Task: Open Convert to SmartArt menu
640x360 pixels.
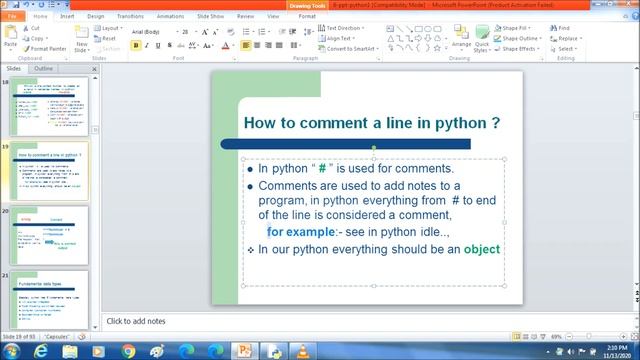Action: [x=349, y=49]
